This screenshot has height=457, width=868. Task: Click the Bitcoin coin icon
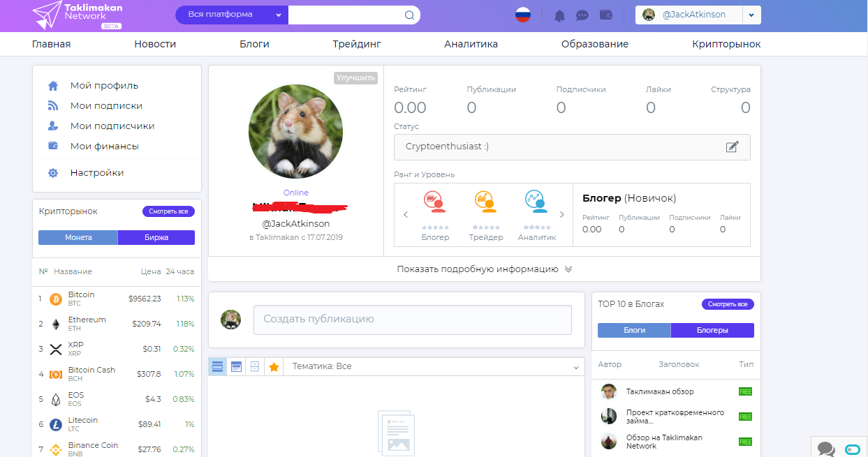pyautogui.click(x=56, y=299)
